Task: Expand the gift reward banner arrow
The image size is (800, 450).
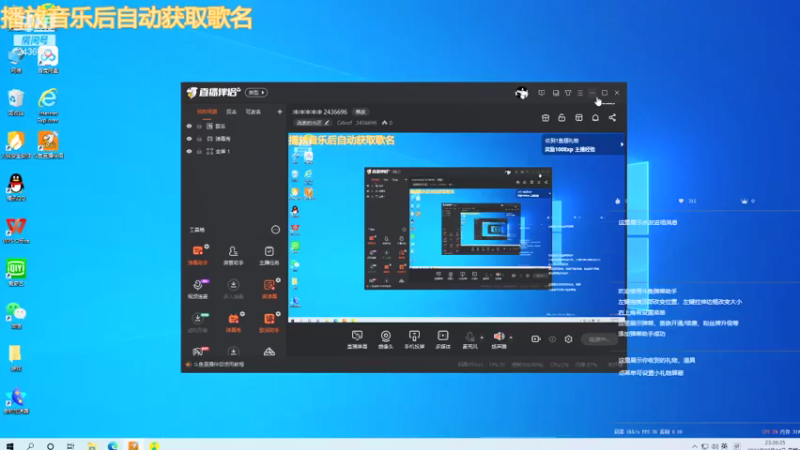Action: 621,145
